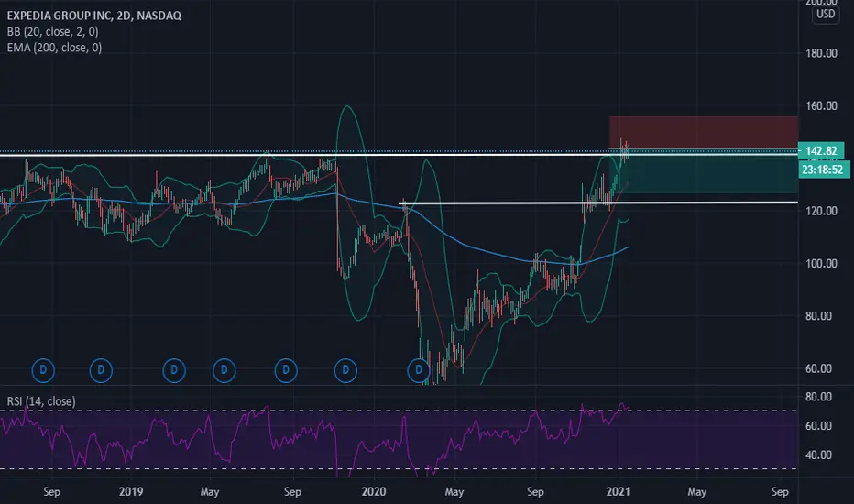Click the May 2020 time axis label
The image size is (854, 504).
[454, 491]
